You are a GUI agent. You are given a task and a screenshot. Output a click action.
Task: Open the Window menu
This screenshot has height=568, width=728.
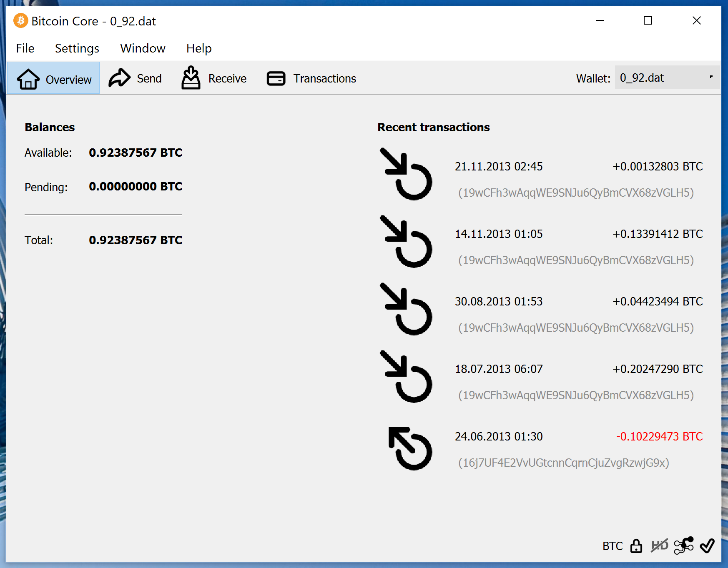[143, 48]
